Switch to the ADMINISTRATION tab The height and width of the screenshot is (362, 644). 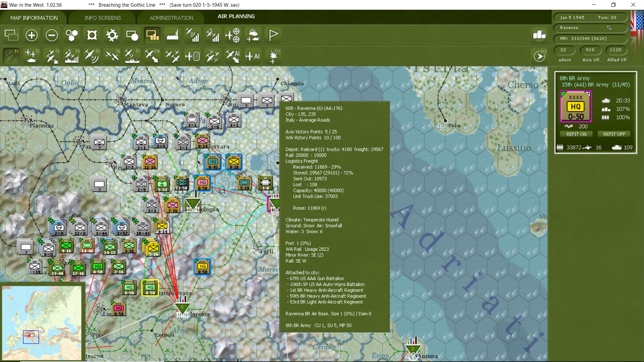[171, 18]
